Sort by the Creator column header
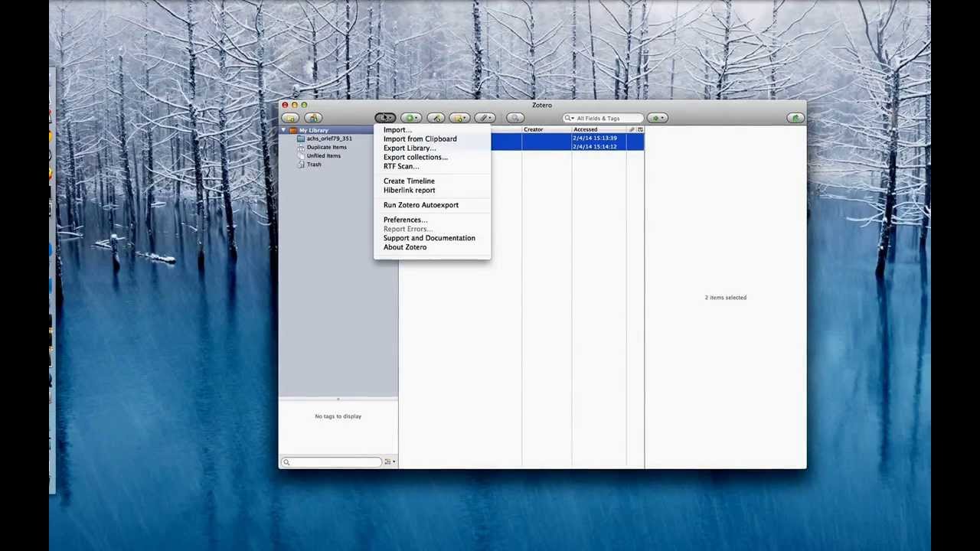980x551 pixels. pos(547,129)
